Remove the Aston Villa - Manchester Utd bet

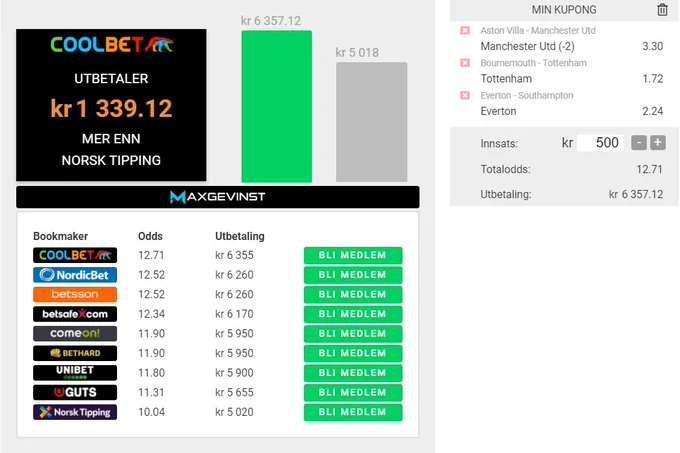[x=465, y=30]
